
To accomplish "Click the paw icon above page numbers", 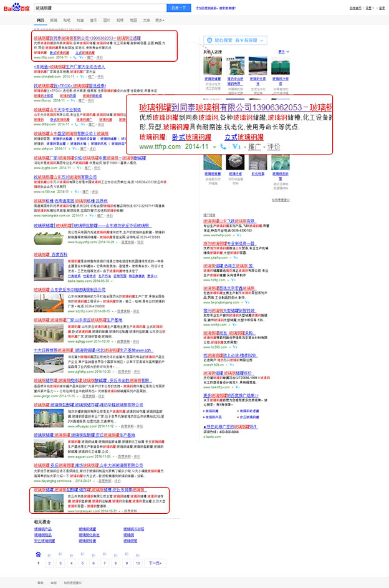I will pyautogui.click(x=38, y=554).
